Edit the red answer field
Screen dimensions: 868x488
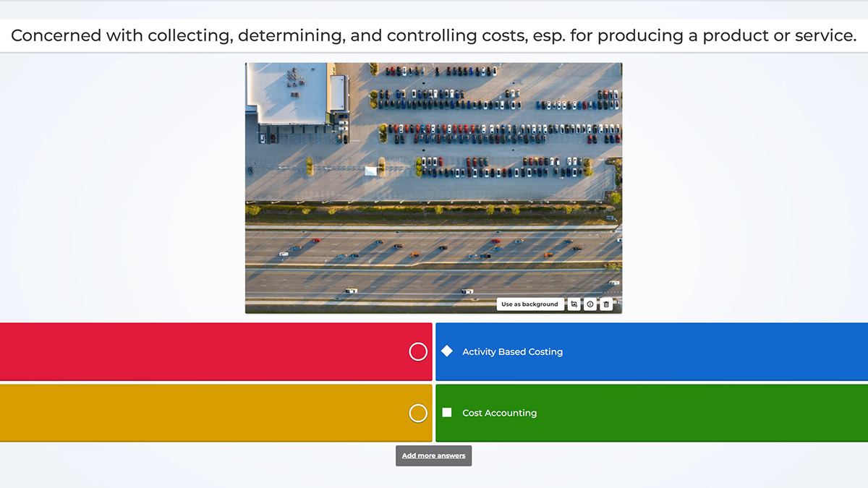[x=203, y=351]
